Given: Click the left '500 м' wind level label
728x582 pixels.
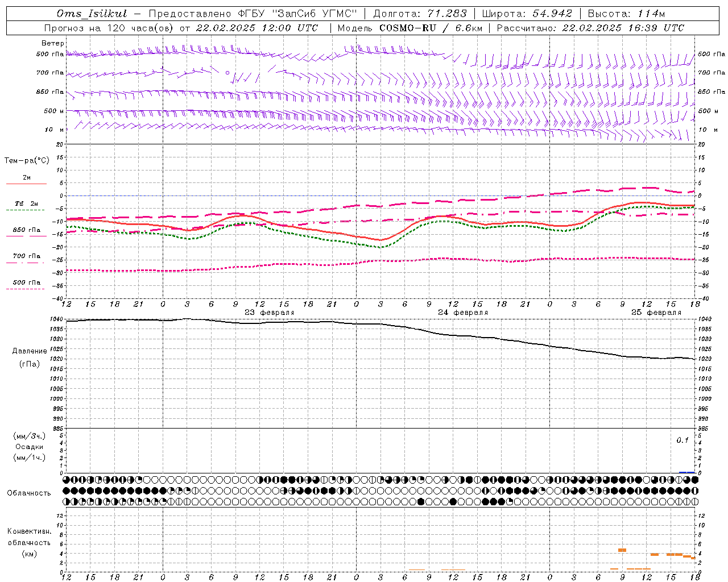Looking at the screenshot, I should point(54,111).
